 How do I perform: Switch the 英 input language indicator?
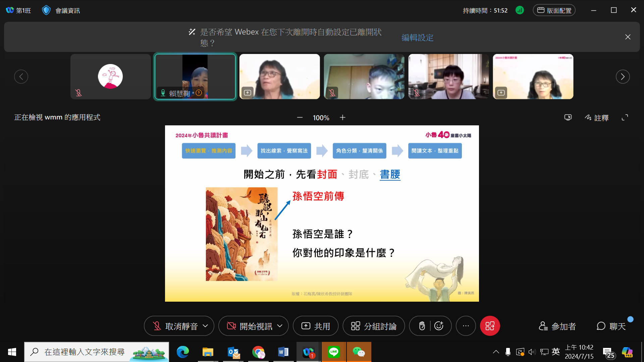pyautogui.click(x=556, y=352)
